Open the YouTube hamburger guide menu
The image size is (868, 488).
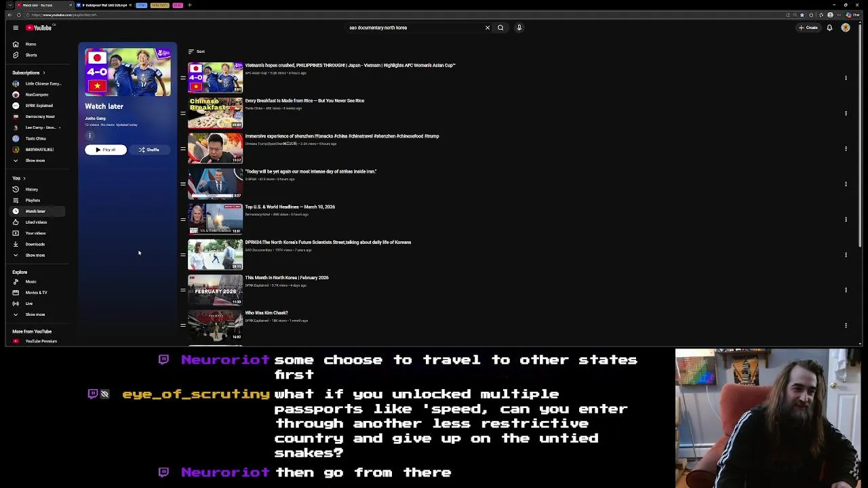click(x=16, y=28)
